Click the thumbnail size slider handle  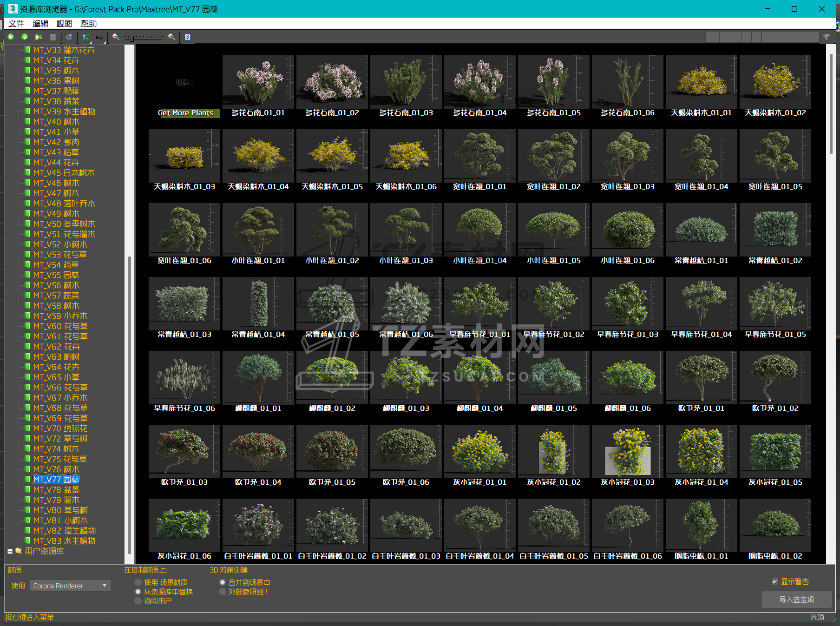click(132, 37)
